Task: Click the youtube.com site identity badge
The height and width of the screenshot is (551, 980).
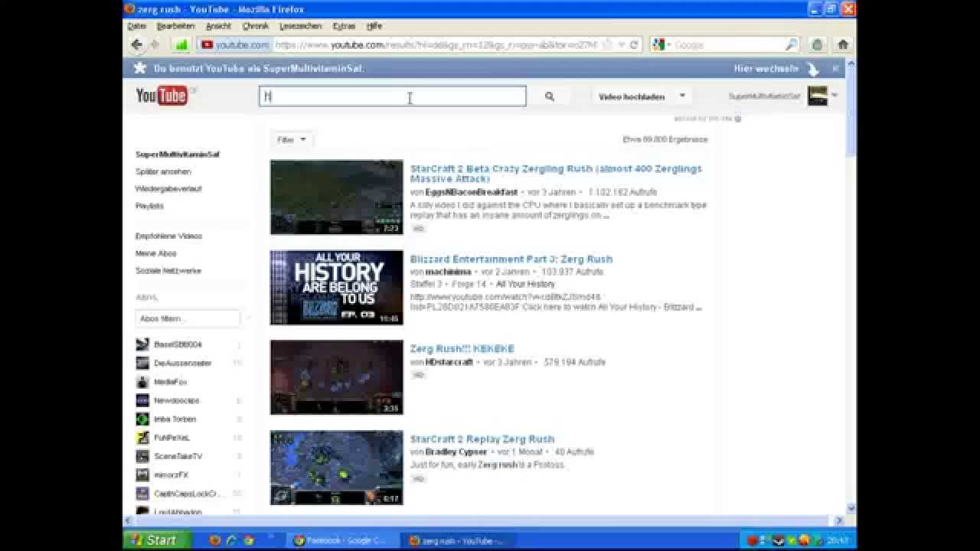Action: pos(235,45)
